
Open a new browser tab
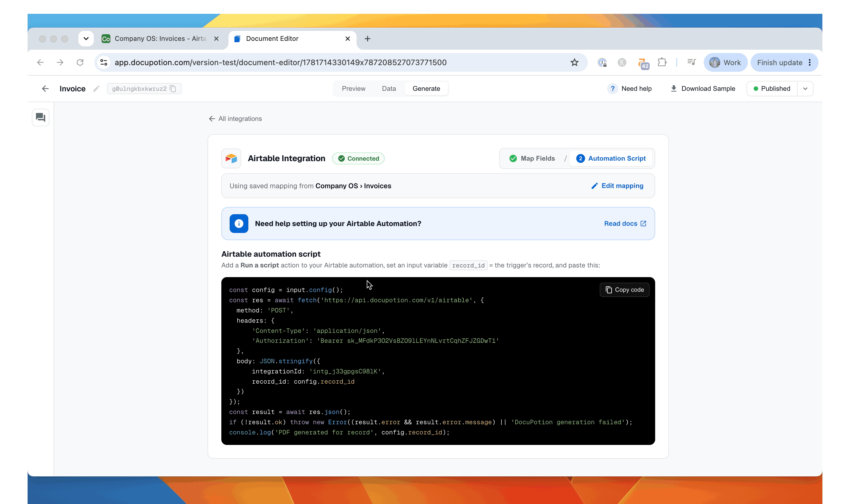pyautogui.click(x=367, y=39)
